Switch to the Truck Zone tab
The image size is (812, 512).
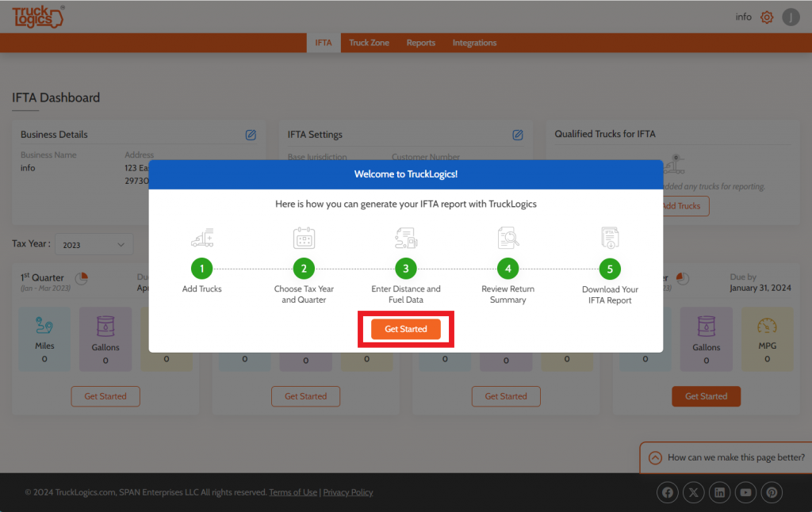click(369, 43)
